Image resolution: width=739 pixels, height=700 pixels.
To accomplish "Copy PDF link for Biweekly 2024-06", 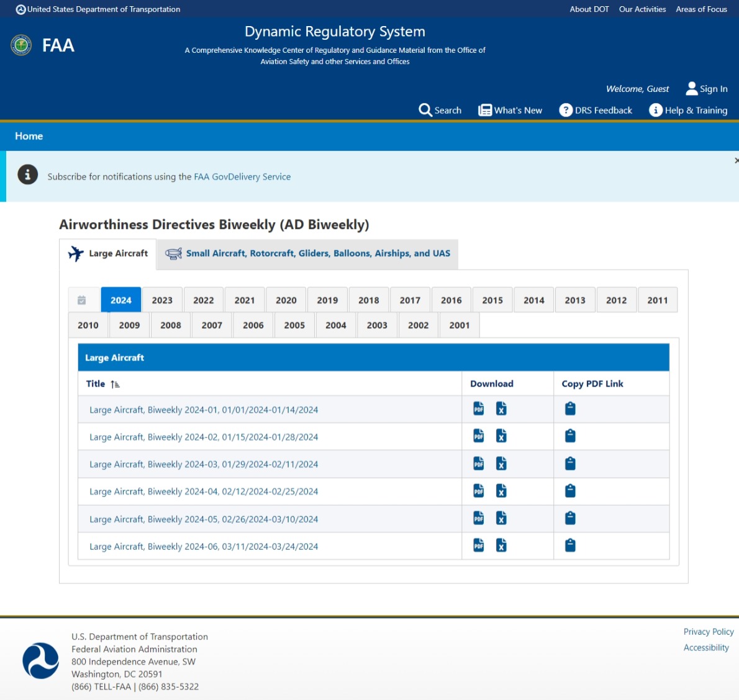I will pyautogui.click(x=570, y=545).
